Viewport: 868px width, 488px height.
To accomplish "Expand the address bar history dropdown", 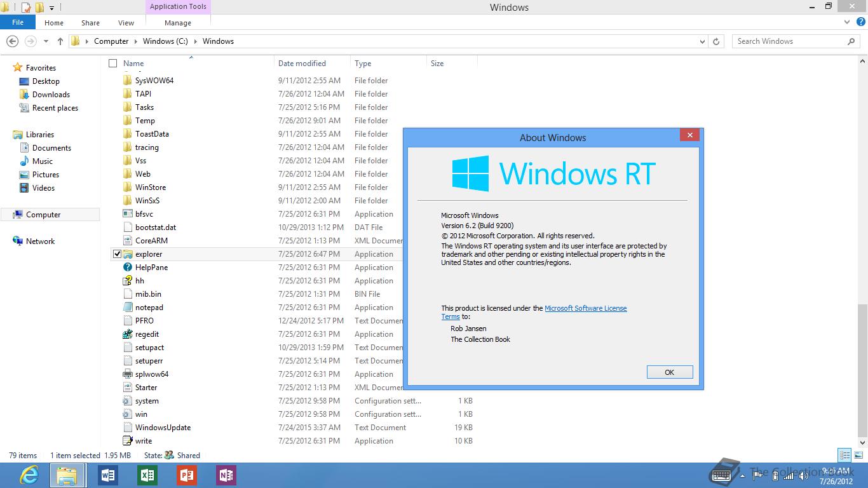I will tap(702, 41).
